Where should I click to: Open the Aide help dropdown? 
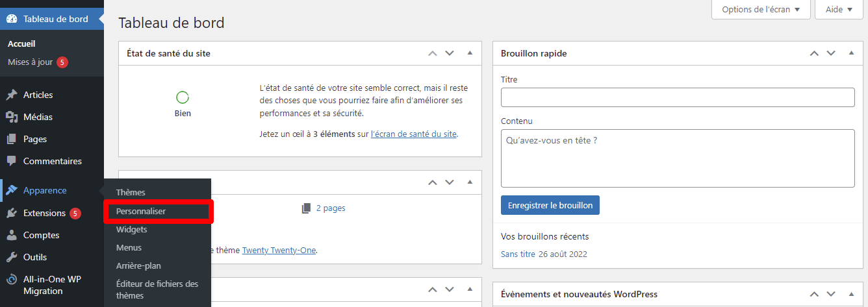pyautogui.click(x=839, y=10)
